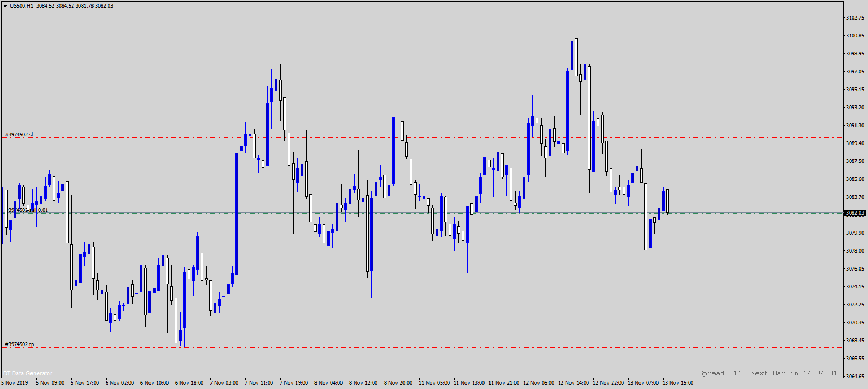Click the 3093.20 price axis value
The image size is (868, 389).
(854, 108)
